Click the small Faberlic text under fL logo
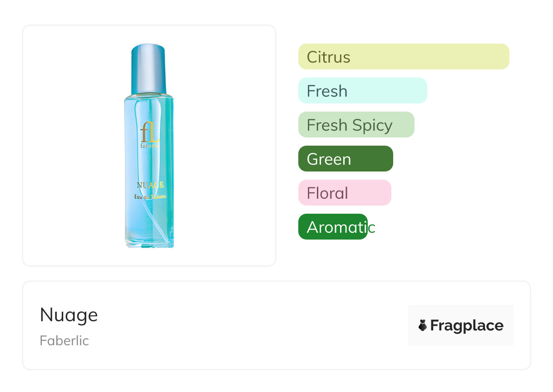This screenshot has width=553, height=392. coord(149,146)
